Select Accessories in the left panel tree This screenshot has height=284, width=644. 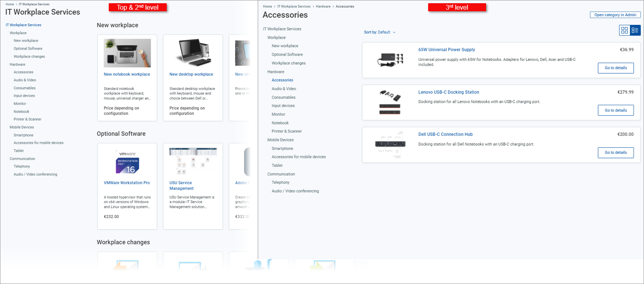23,73
